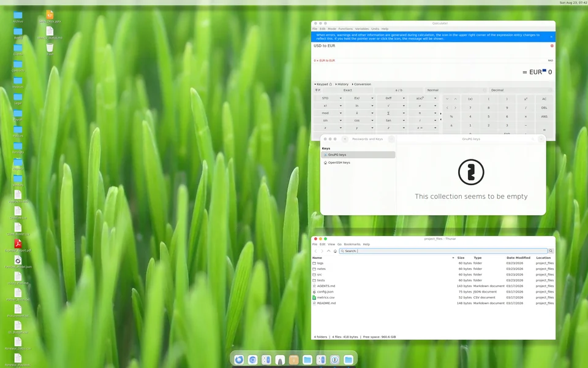Toggle the a / b fraction button in Qalculate
This screenshot has width=588, height=368.
pyautogui.click(x=399, y=90)
